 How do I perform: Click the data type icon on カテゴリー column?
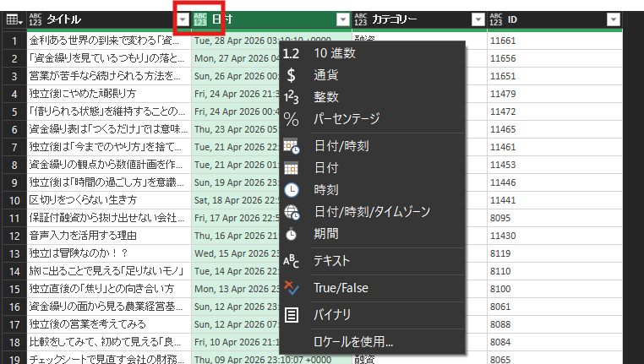[x=361, y=19]
